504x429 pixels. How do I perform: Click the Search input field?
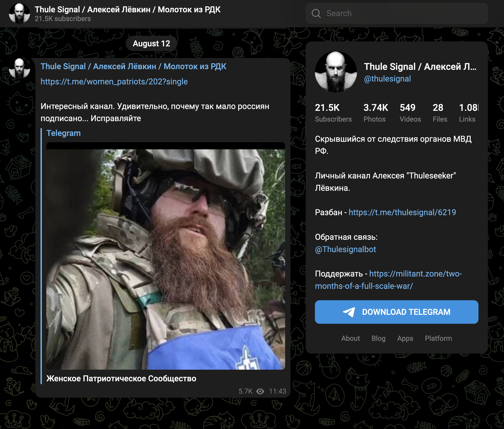[x=397, y=13]
